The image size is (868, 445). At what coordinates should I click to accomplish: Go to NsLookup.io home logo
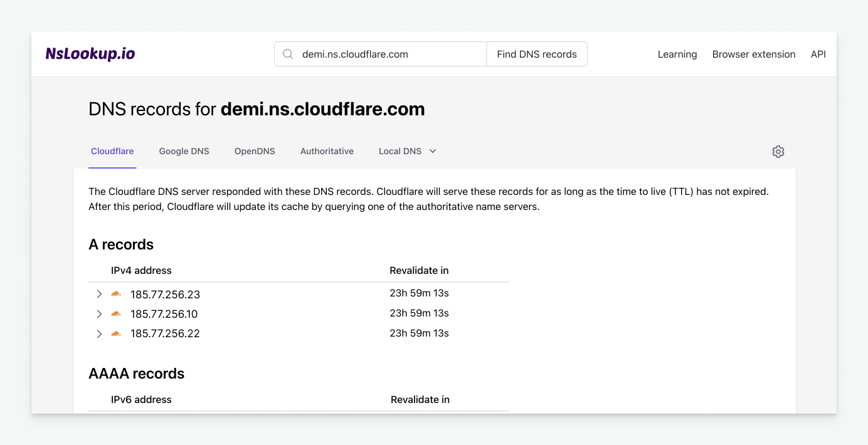(90, 54)
